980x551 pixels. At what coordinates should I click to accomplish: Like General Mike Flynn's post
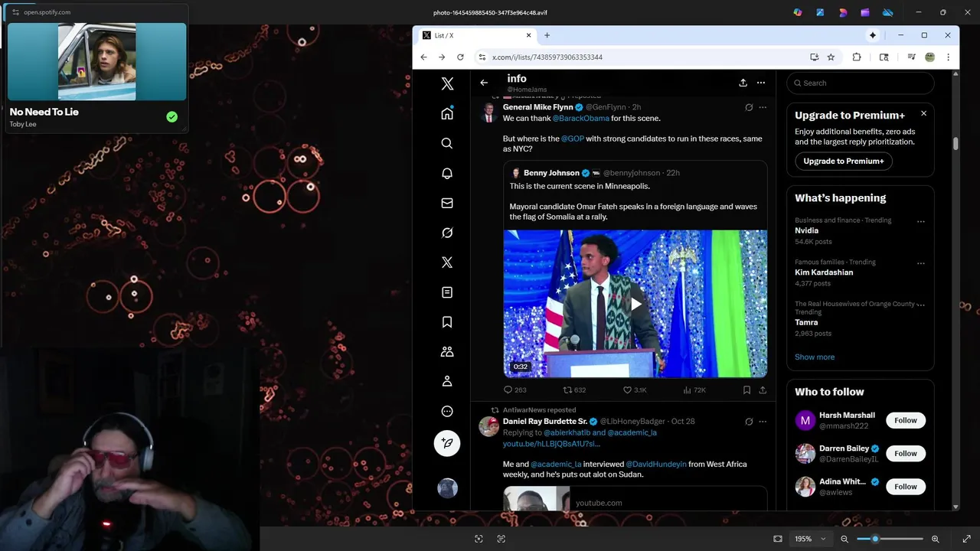tap(635, 390)
